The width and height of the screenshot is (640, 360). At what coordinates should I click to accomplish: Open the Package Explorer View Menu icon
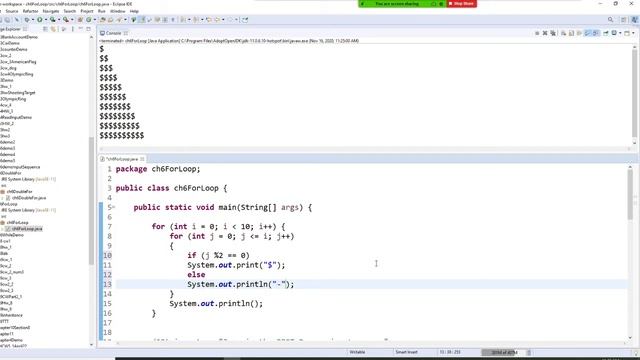click(x=73, y=29)
